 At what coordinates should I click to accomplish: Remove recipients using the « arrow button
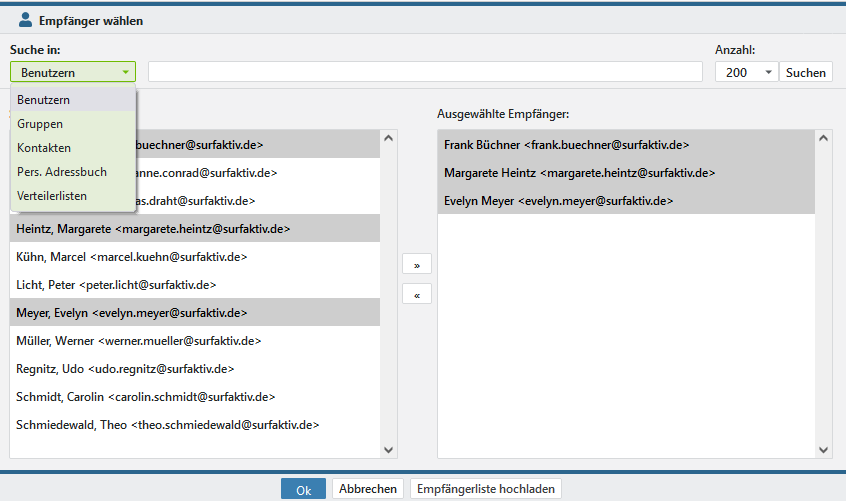coord(416,294)
